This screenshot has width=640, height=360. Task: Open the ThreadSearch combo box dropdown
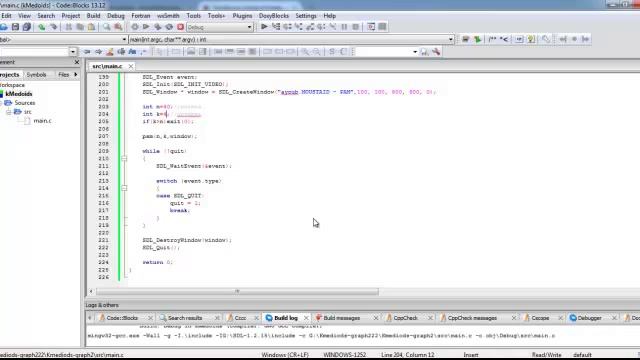pos(415,52)
